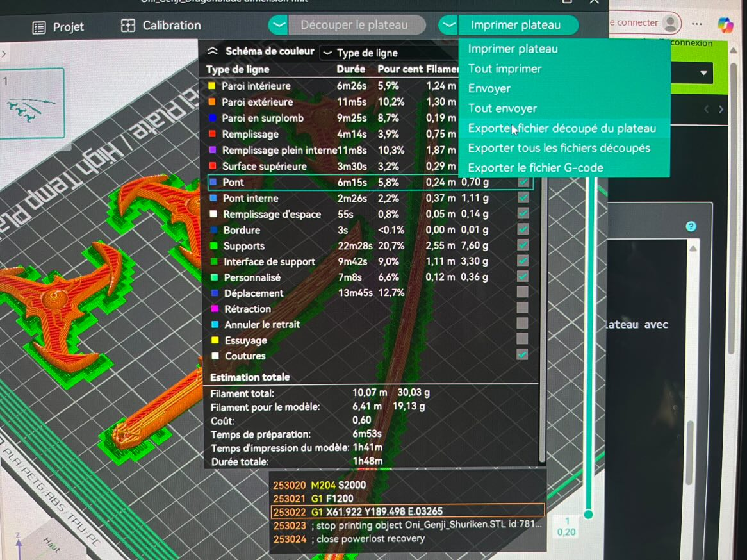Click the Pour cent column header
This screenshot has height=560, width=747.
point(399,69)
